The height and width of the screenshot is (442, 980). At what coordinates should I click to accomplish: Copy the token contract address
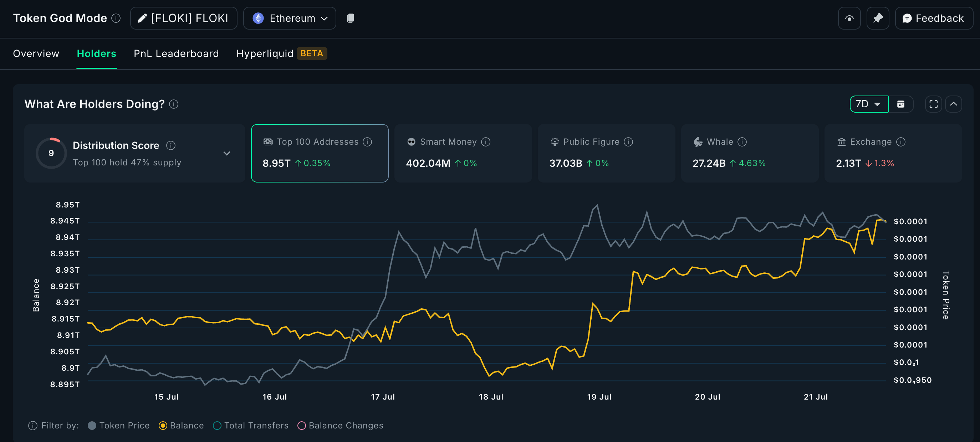pyautogui.click(x=350, y=18)
